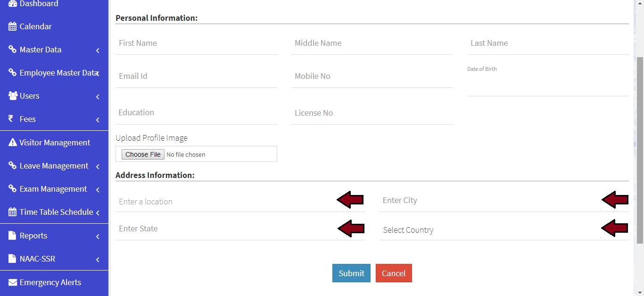Expand the Leave Management chevron
The height and width of the screenshot is (296, 644).
(98, 166)
